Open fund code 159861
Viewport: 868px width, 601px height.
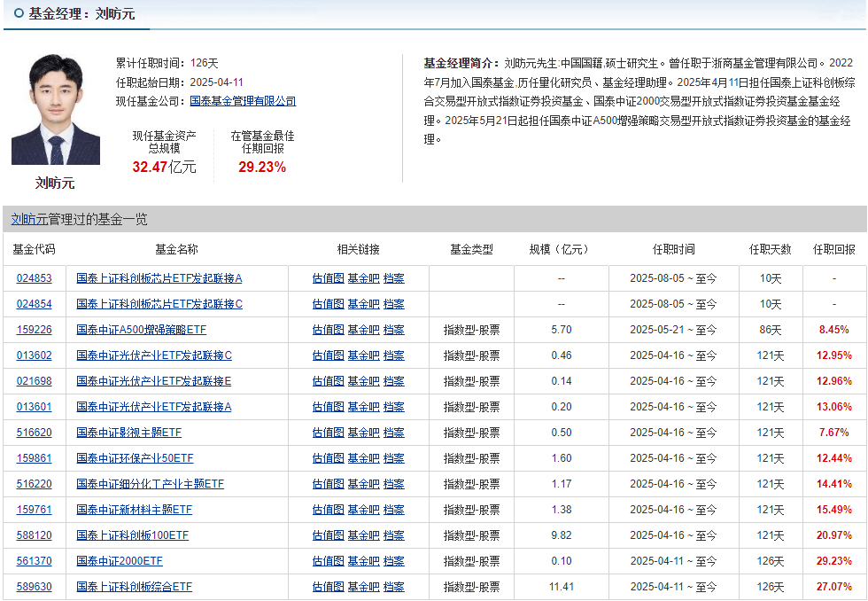tap(34, 458)
